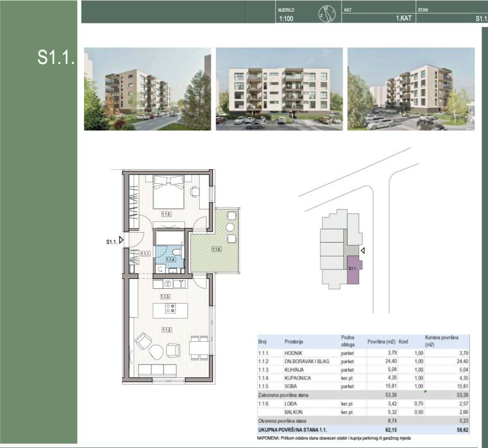Select the double bed symbol in bedroom
This screenshot has width=488, height=448.
coord(169,192)
